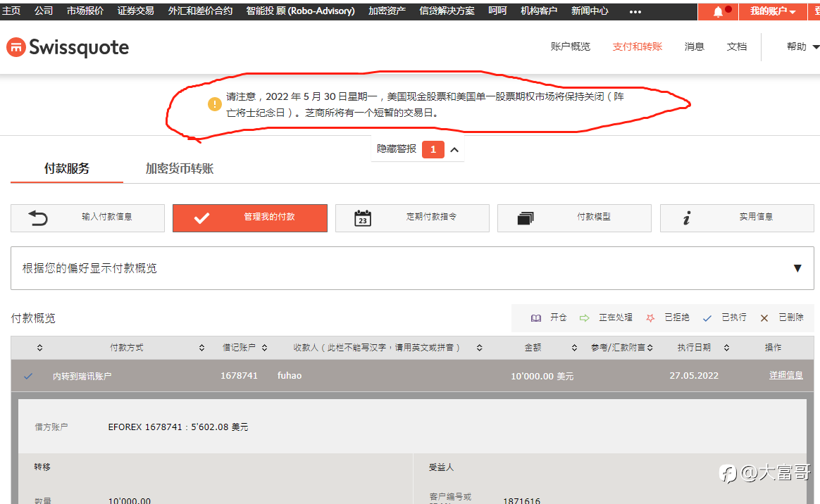This screenshot has width=820, height=504.
Task: Click the yellow warning alert icon
Action: click(214, 104)
